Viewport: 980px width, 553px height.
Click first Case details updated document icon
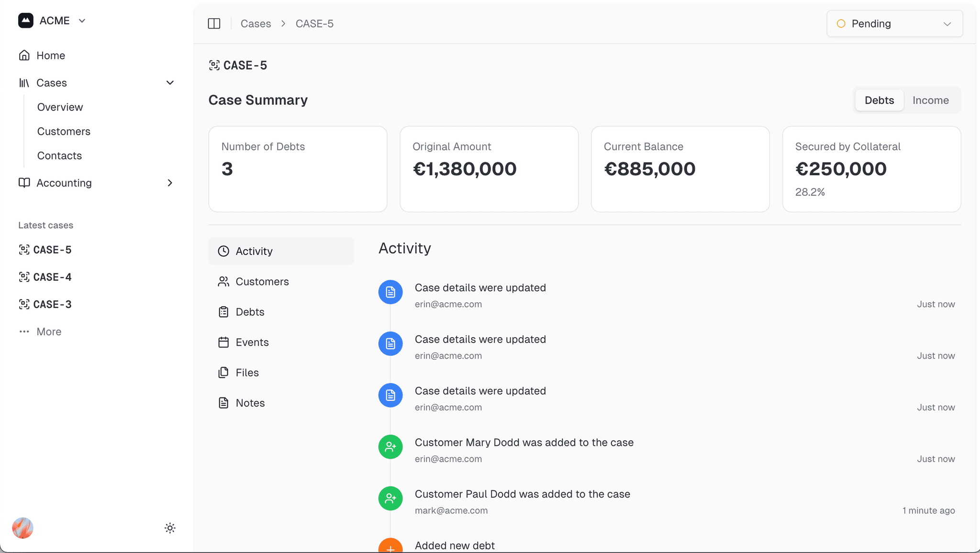tap(390, 292)
